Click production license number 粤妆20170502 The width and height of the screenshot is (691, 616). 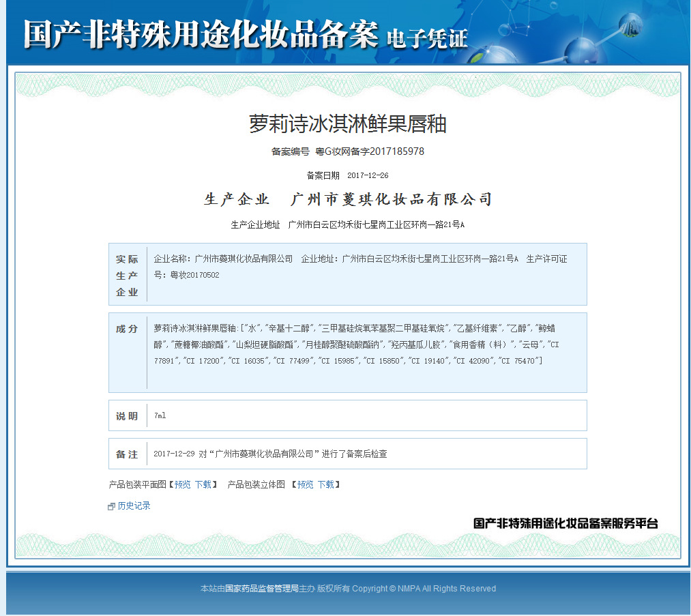click(195, 275)
